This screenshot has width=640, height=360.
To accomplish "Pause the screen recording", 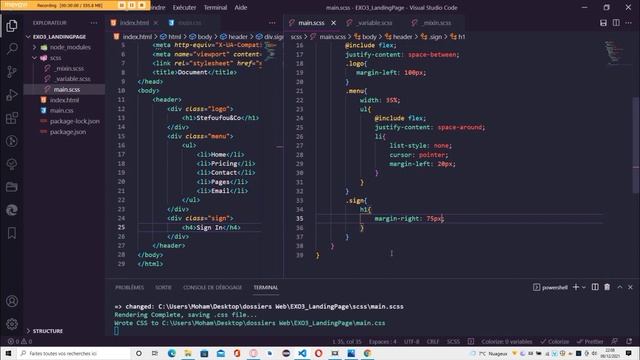I will [131, 5].
